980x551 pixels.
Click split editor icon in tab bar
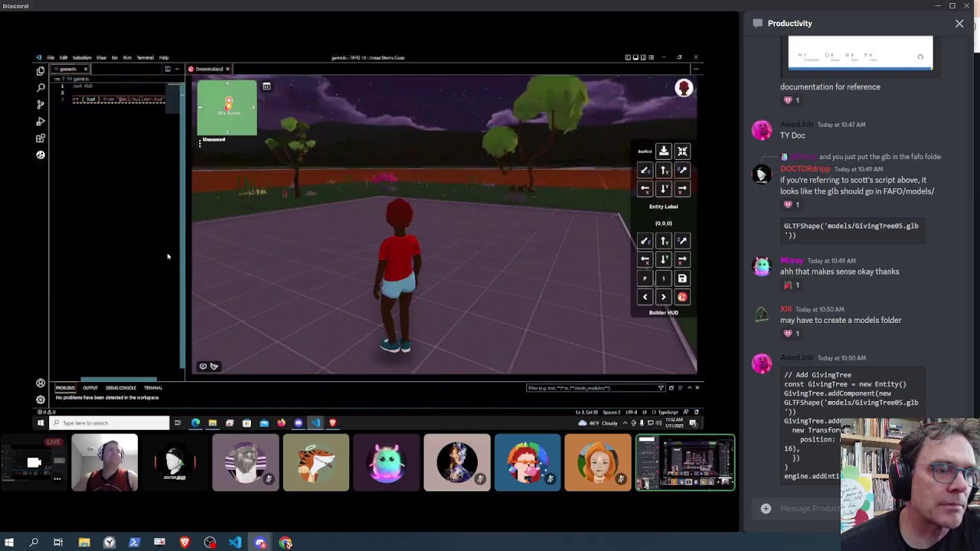point(168,69)
